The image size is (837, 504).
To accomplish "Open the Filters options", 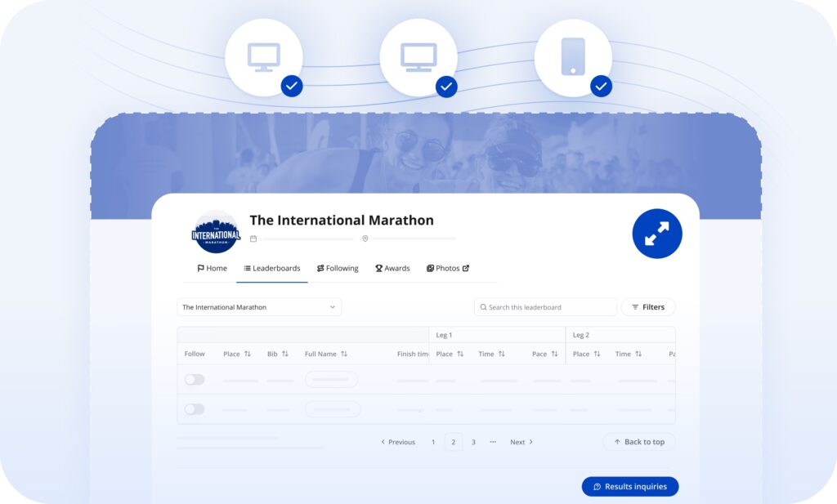I will [648, 307].
